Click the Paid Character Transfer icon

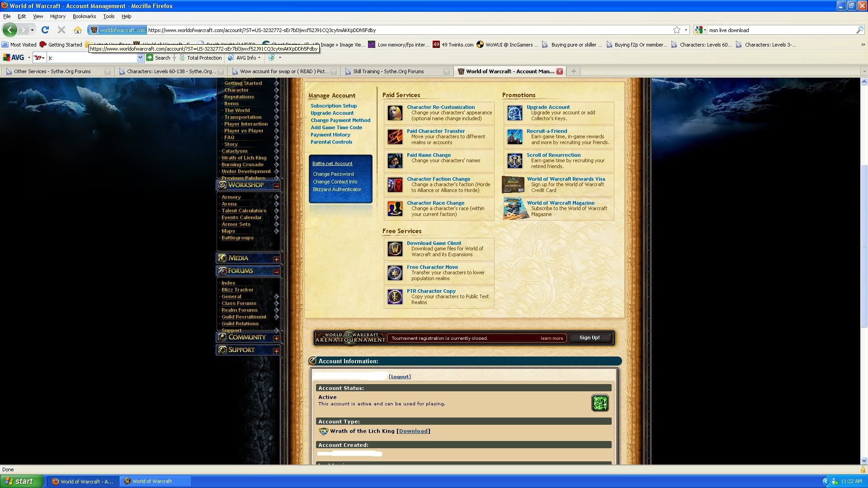(x=395, y=137)
